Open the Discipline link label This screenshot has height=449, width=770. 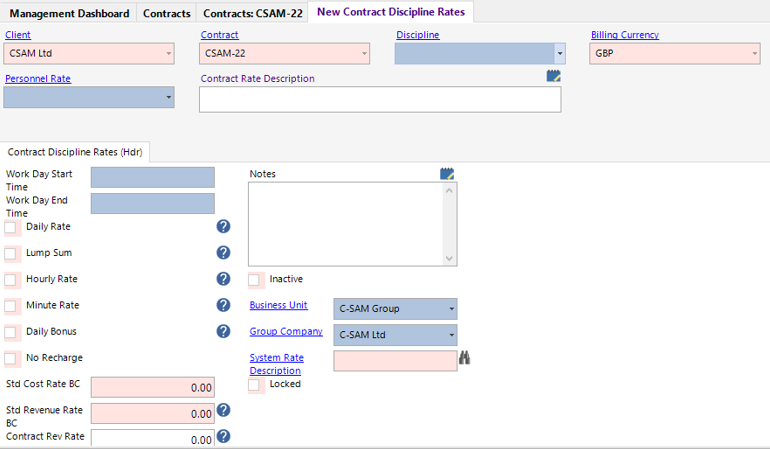tap(418, 35)
